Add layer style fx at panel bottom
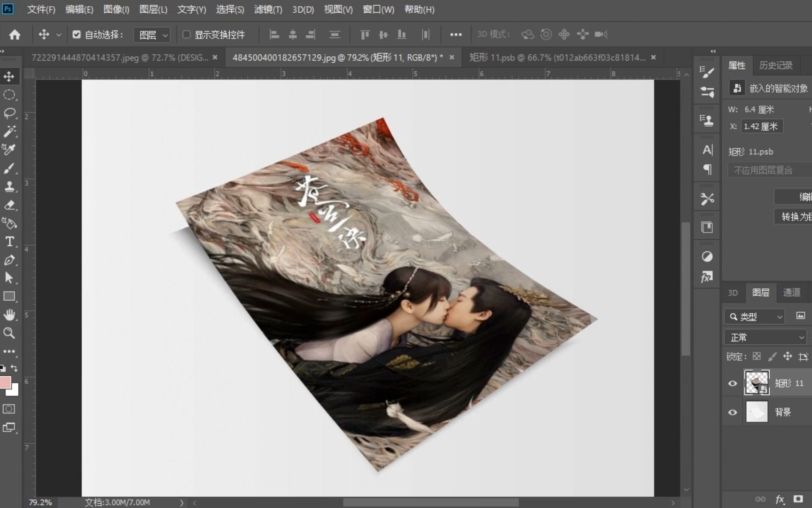Screen dimensions: 812x508 780,499
